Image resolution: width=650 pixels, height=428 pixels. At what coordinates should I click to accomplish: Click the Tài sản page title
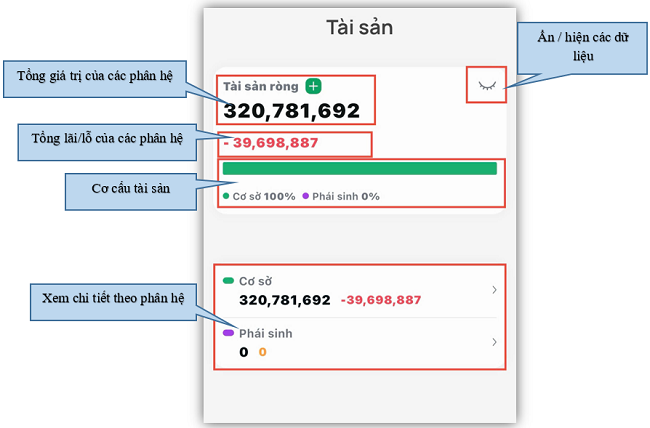360,27
